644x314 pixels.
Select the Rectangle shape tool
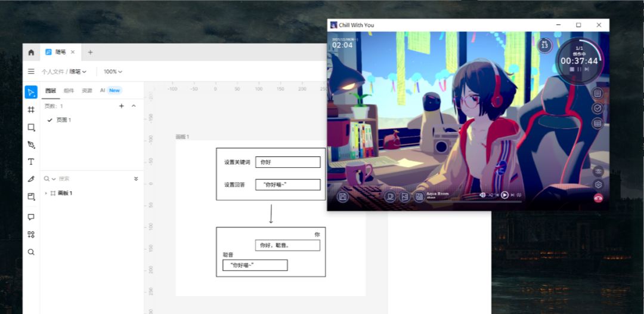[31, 127]
